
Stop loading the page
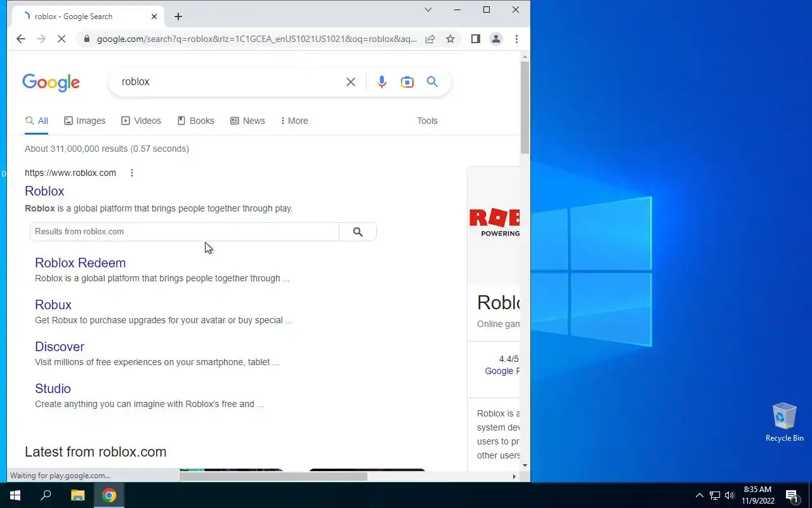click(62, 39)
